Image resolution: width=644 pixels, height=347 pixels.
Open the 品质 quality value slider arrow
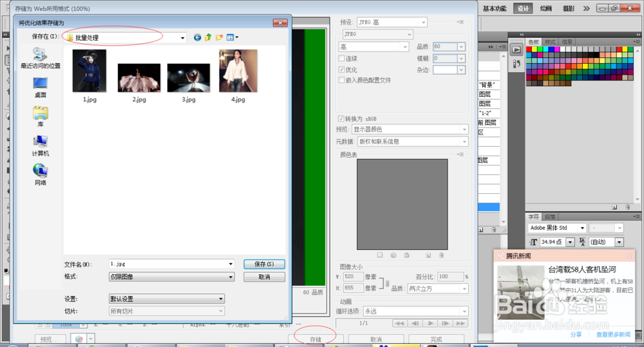tap(461, 47)
